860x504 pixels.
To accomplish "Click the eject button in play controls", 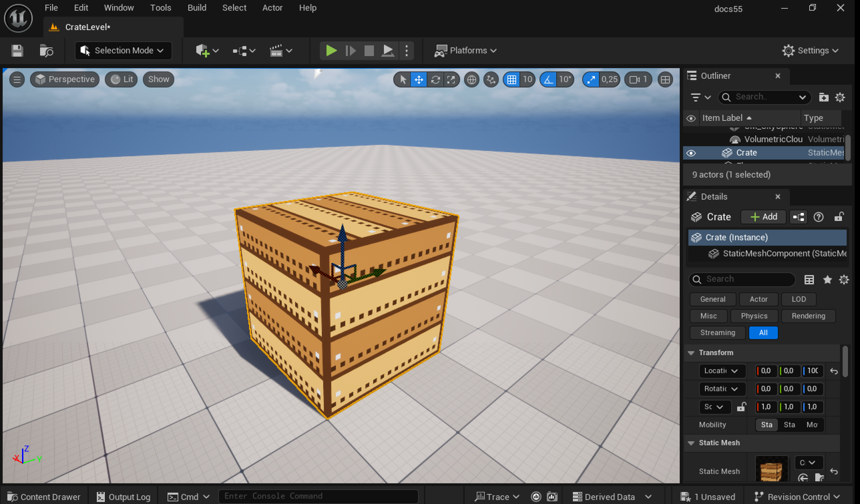I will (388, 51).
